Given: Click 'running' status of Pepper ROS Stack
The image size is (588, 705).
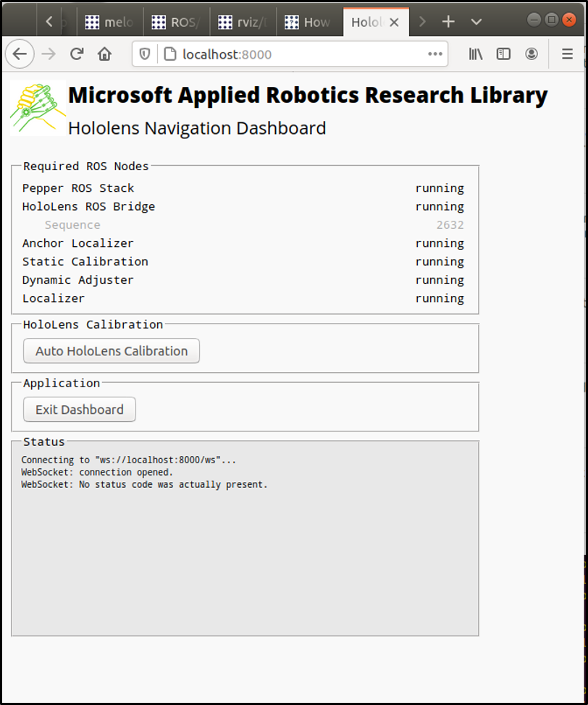Looking at the screenshot, I should coord(440,188).
